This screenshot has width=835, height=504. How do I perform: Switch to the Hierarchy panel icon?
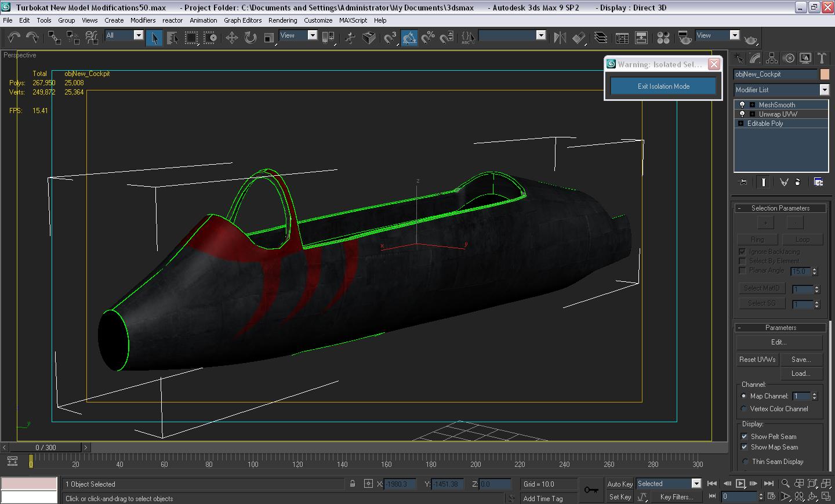click(x=771, y=58)
